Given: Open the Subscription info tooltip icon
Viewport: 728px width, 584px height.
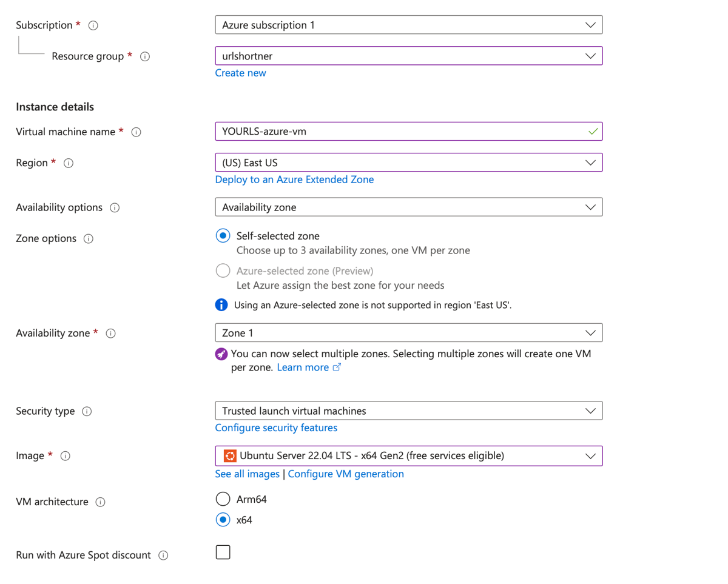Looking at the screenshot, I should coord(93,25).
